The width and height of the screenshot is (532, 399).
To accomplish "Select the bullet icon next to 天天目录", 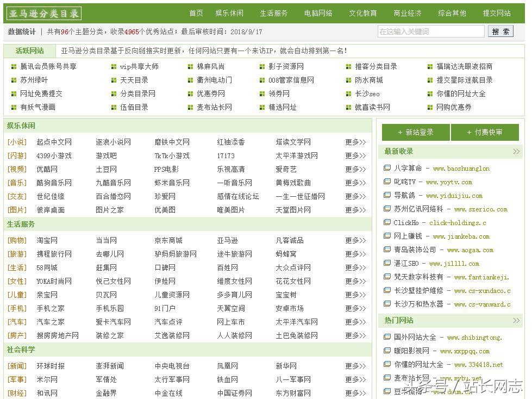I will (x=114, y=80).
